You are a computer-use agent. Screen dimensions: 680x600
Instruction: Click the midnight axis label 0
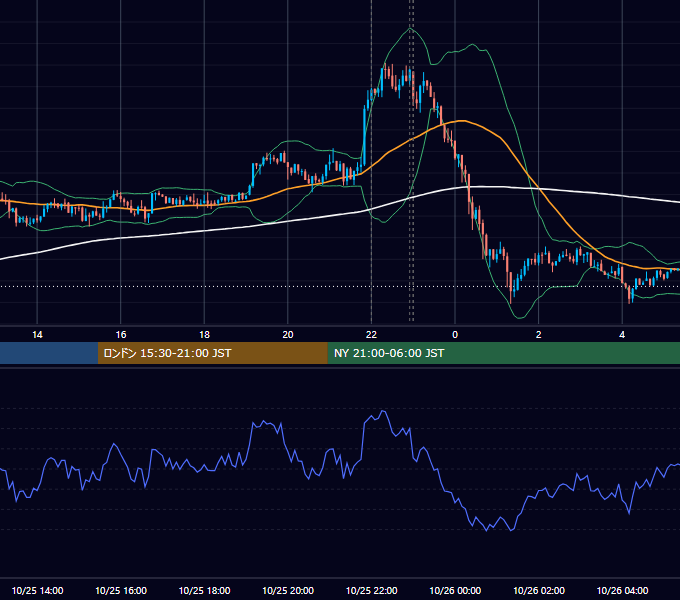tap(455, 335)
